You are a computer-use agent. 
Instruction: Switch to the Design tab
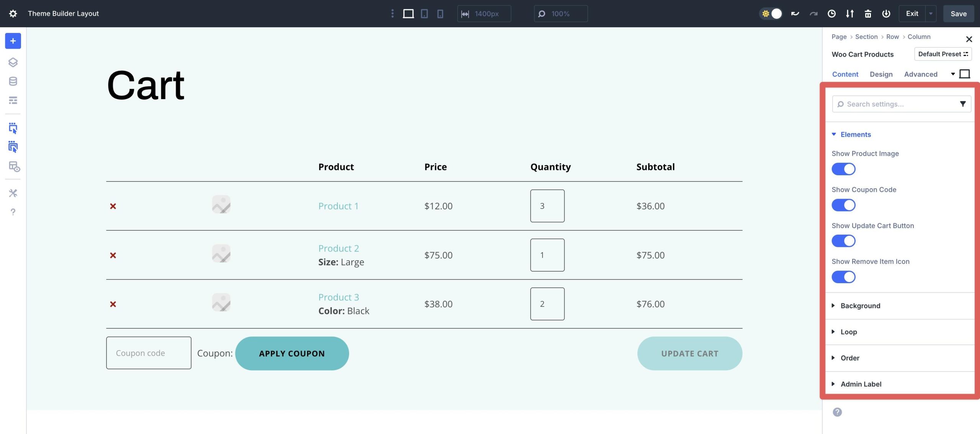pyautogui.click(x=881, y=74)
